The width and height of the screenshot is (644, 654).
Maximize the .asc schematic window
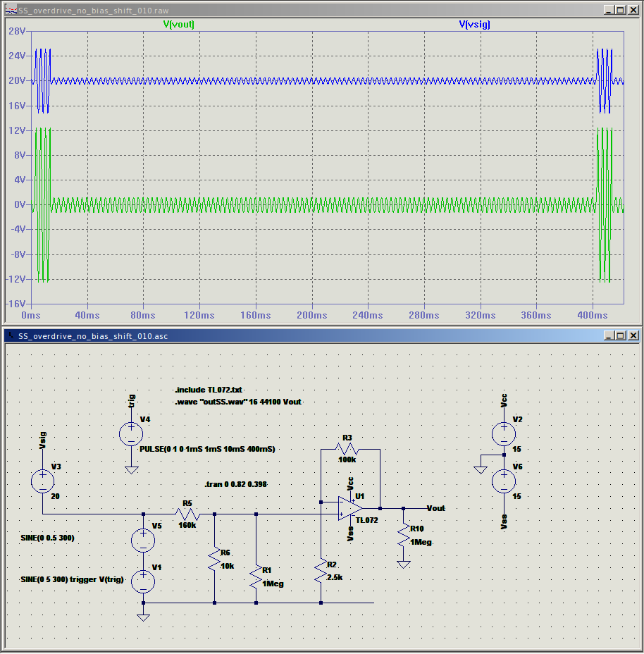point(621,335)
